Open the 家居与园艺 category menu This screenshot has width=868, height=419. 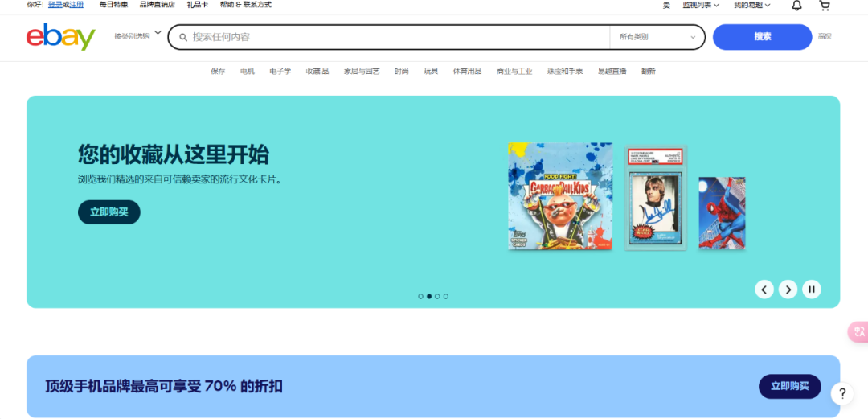362,71
